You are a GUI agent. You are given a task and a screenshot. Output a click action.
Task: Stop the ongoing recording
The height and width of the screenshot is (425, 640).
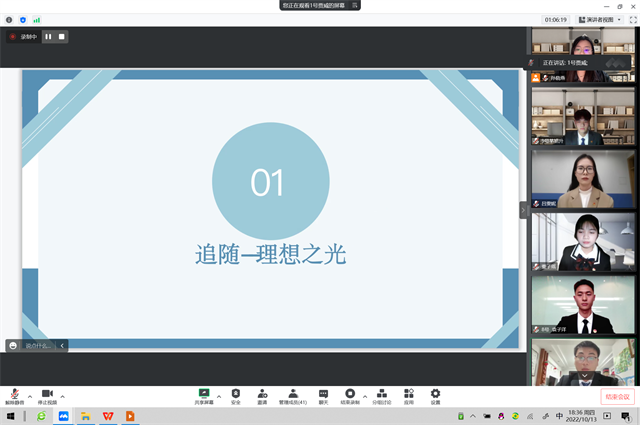coord(61,37)
